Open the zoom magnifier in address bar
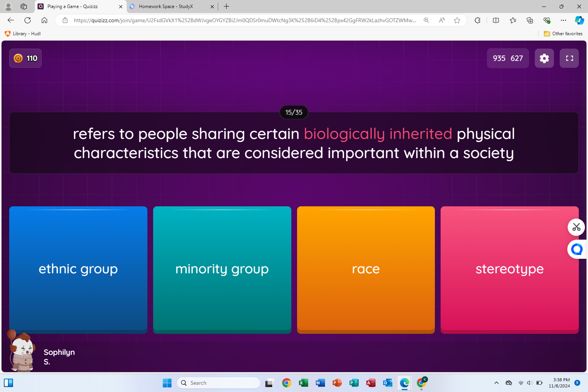Screen dimensions: 588x392 [x=426, y=20]
